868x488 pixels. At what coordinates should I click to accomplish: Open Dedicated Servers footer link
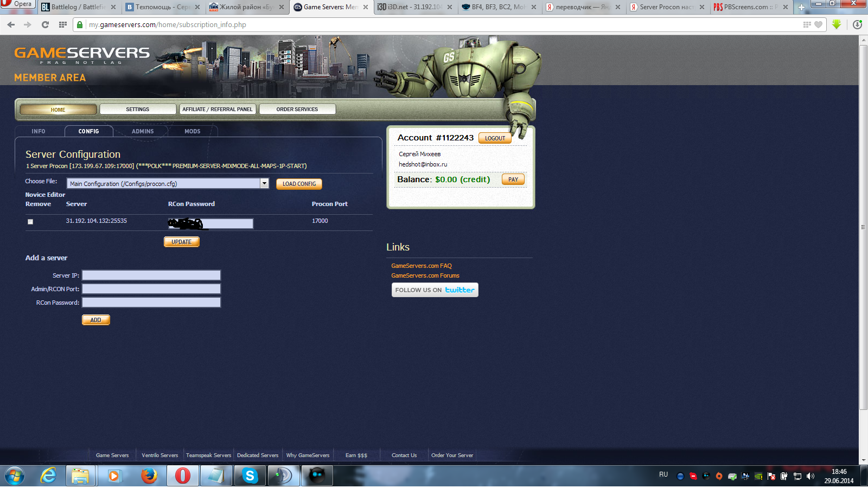point(258,455)
